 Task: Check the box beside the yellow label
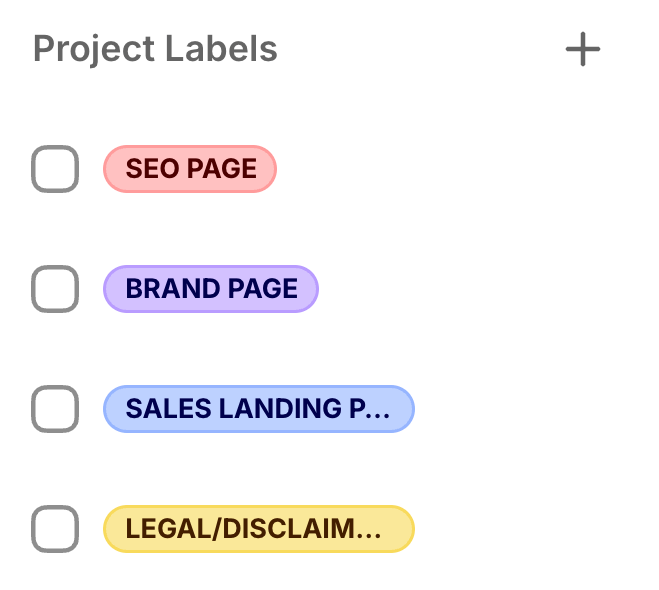coord(55,529)
